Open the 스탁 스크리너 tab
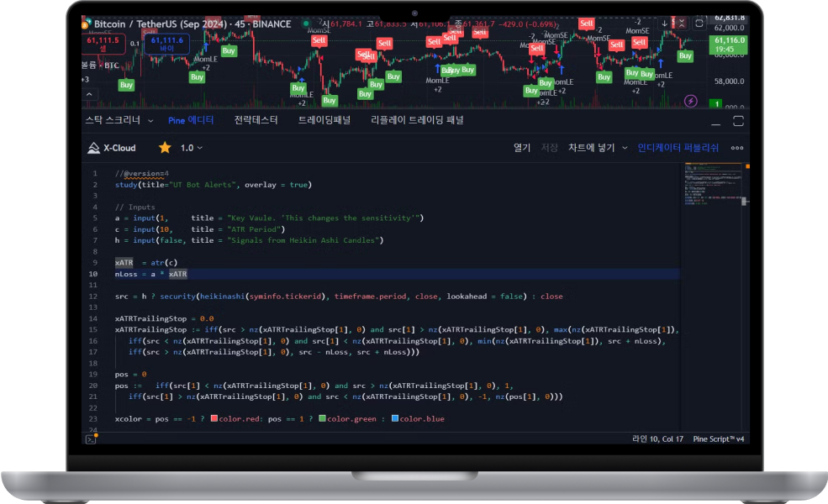The image size is (828, 504). tap(113, 120)
